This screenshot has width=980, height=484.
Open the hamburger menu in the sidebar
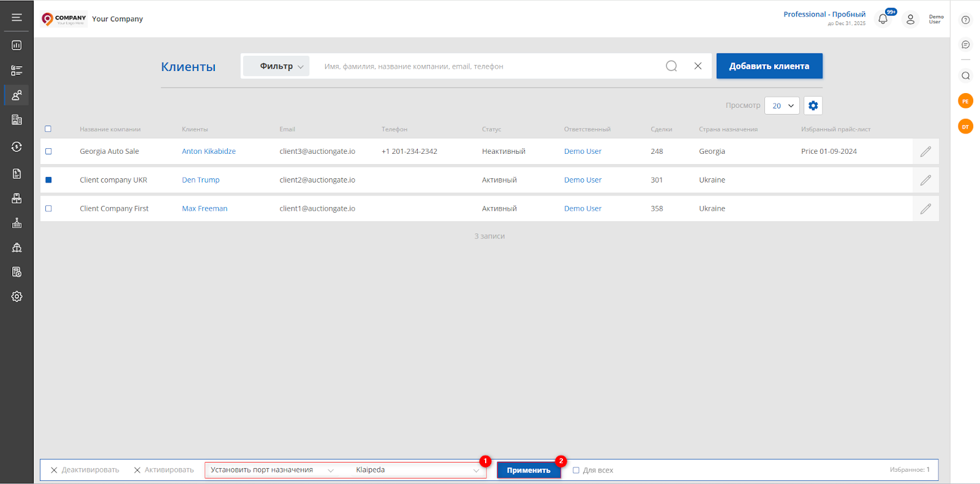pyautogui.click(x=17, y=17)
